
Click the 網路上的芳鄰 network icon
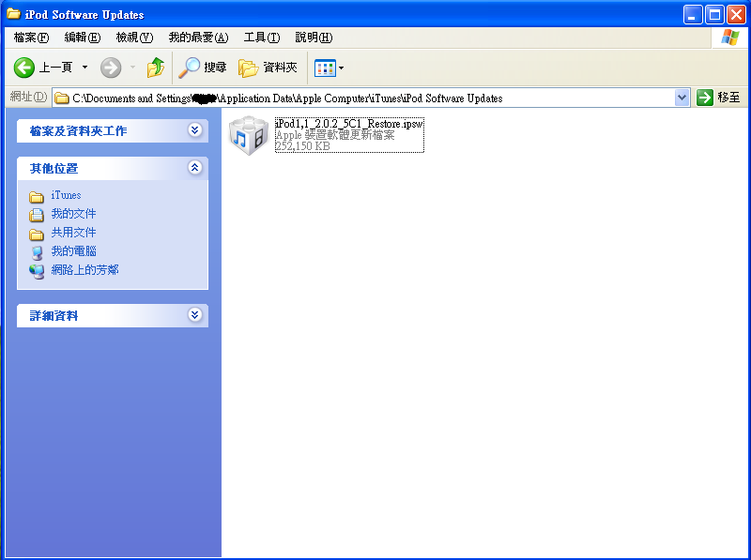(x=37, y=271)
